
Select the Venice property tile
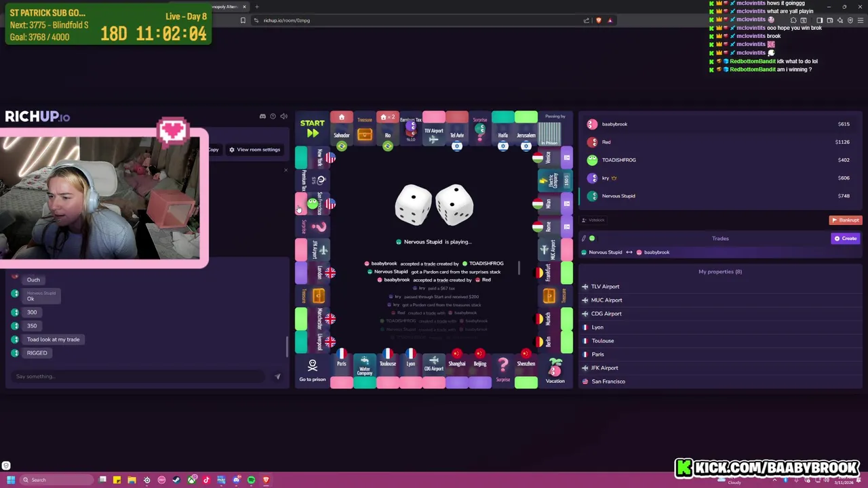555,157
